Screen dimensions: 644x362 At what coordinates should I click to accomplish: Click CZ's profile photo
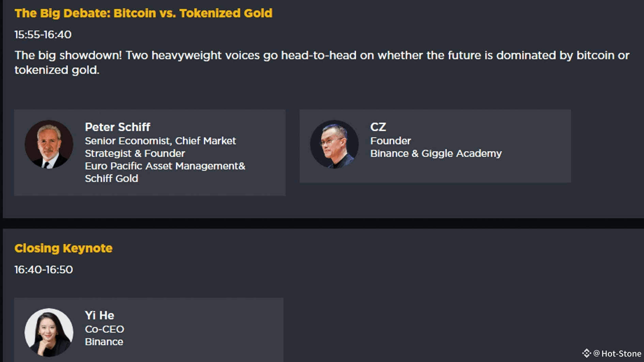click(x=334, y=144)
